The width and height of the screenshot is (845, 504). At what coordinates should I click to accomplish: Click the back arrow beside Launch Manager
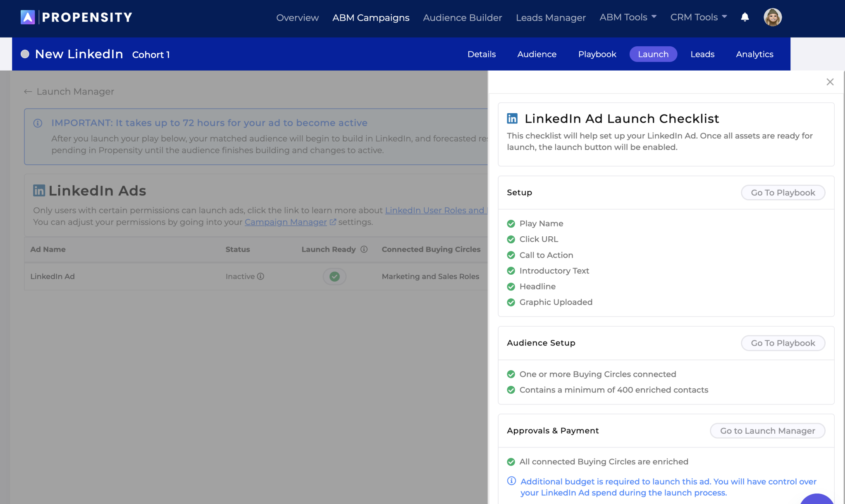point(28,92)
